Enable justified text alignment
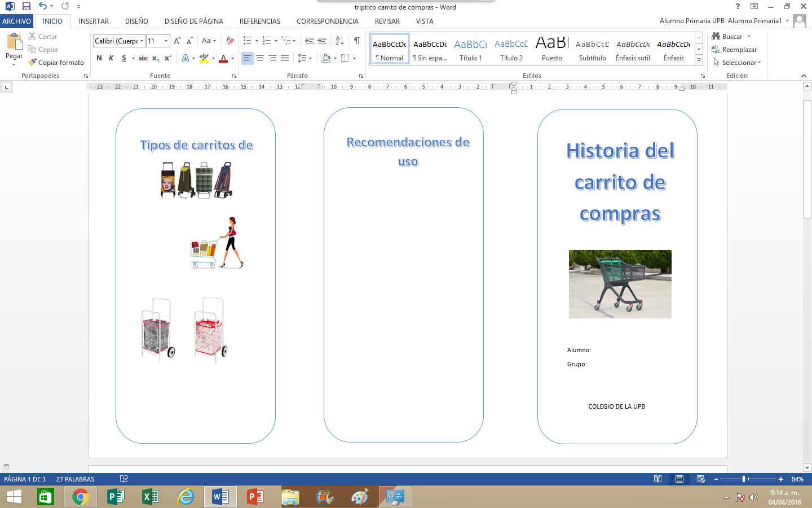812x508 pixels. coord(285,58)
